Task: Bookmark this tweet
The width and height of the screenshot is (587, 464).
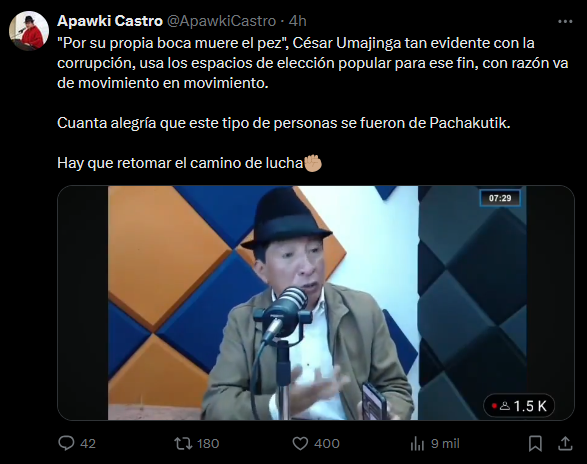Action: (x=535, y=444)
